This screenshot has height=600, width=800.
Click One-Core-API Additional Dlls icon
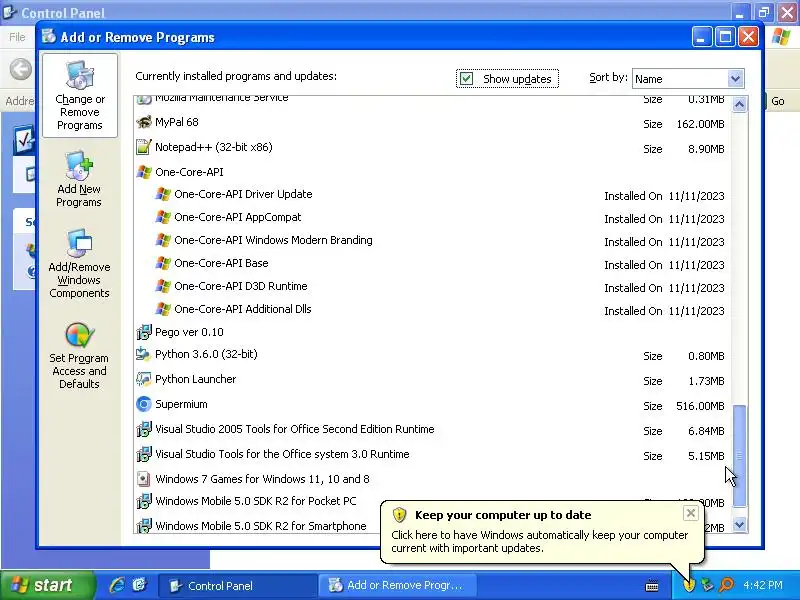(163, 309)
